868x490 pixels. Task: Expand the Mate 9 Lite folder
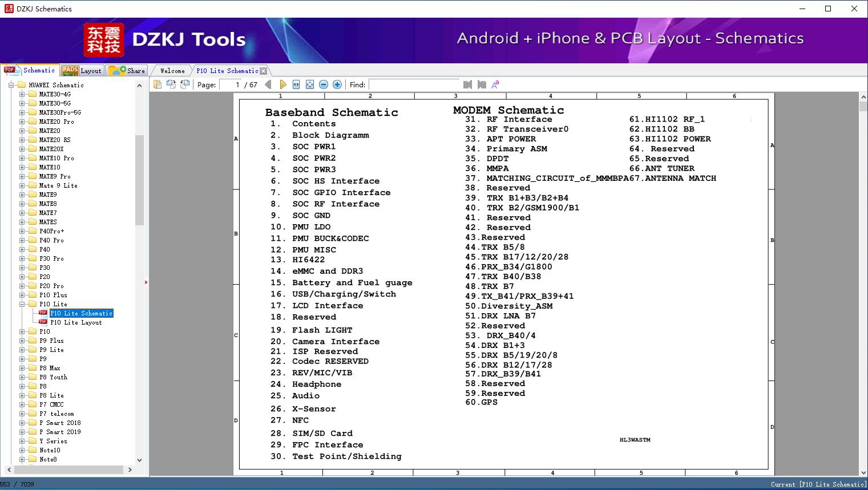point(22,185)
